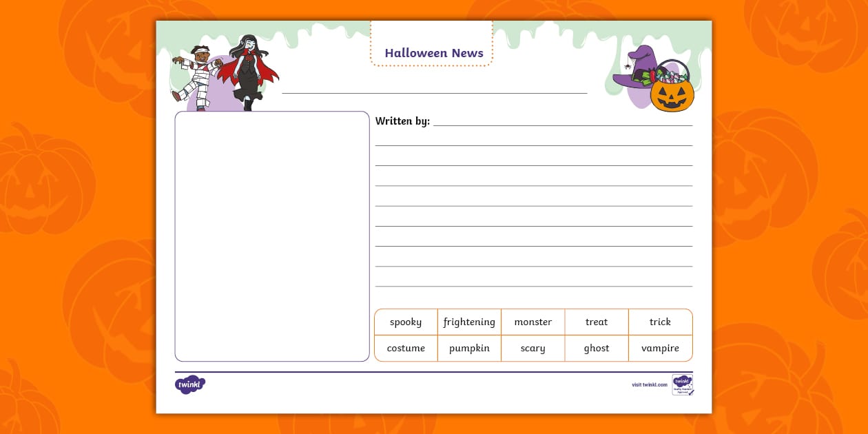The width and height of the screenshot is (868, 434).
Task: Click the trick word cell
Action: coord(660,322)
